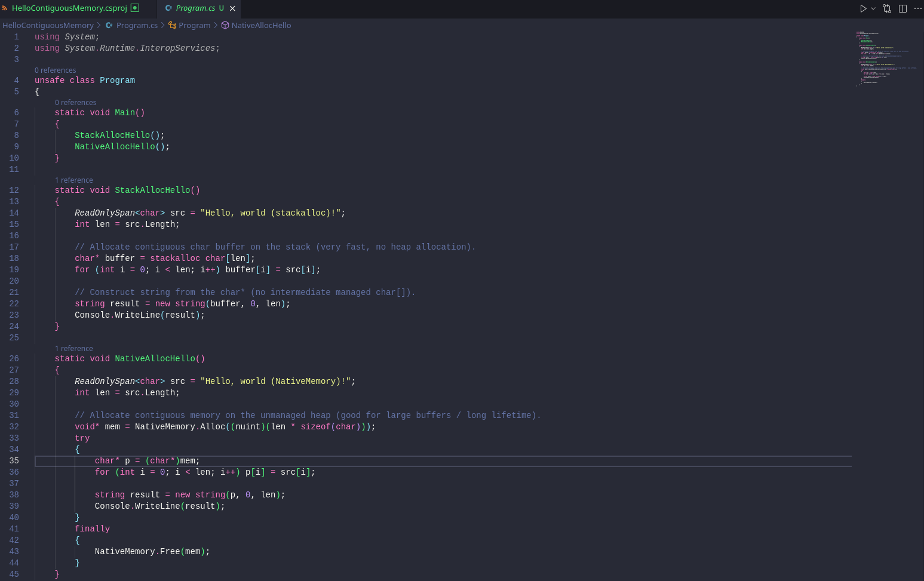This screenshot has height=581, width=924.
Task: Click the "Hello, world (NativeMemory)!" string literal
Action: click(275, 382)
